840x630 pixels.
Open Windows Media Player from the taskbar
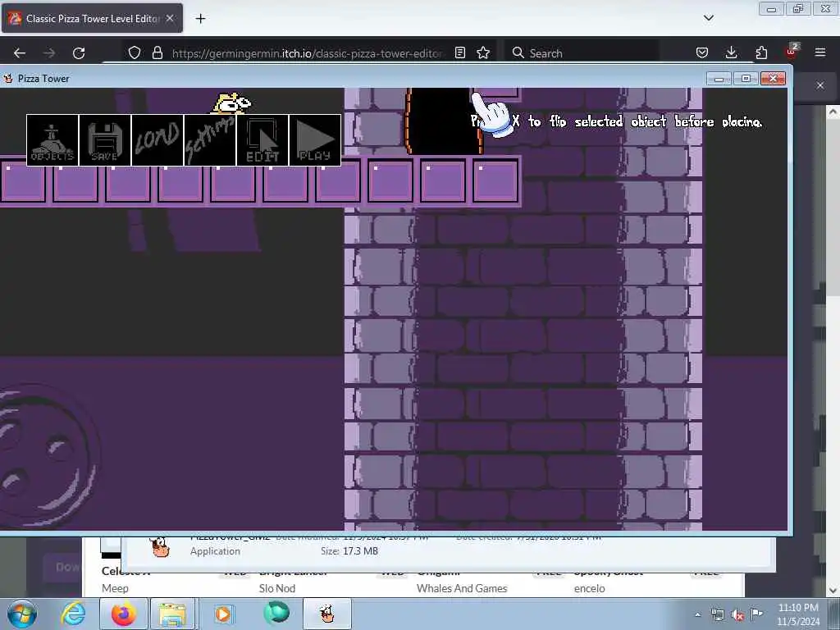click(x=223, y=614)
